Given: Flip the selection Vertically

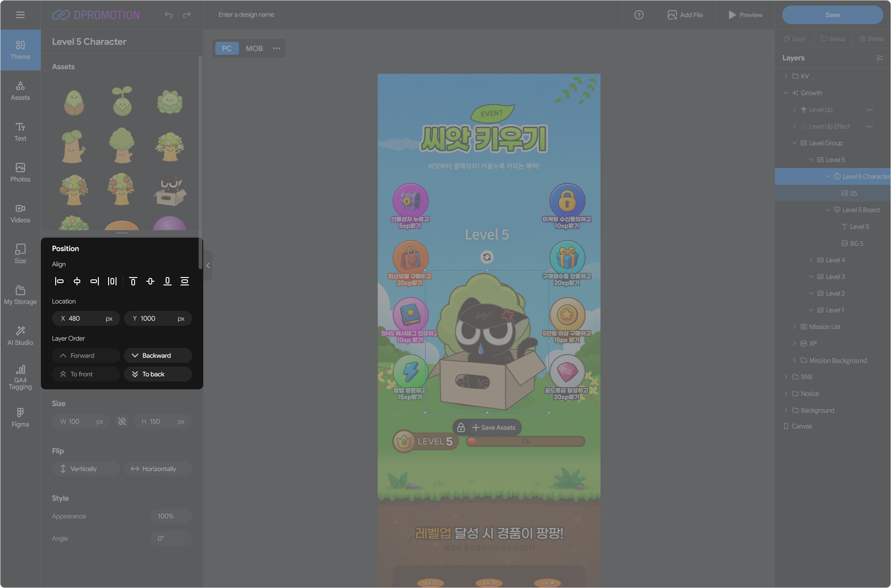Looking at the screenshot, I should point(86,469).
